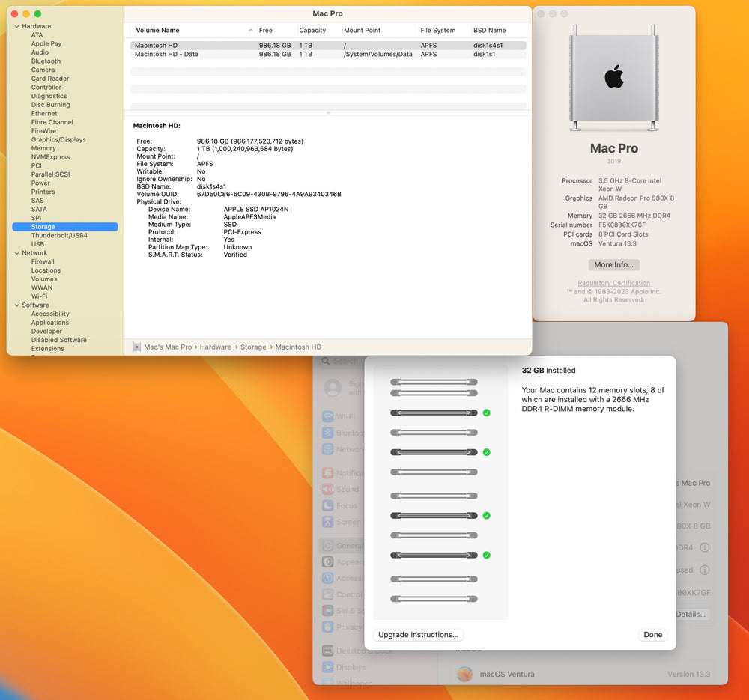Click Done in the memory dialog
This screenshot has height=700, width=749.
tap(652, 635)
